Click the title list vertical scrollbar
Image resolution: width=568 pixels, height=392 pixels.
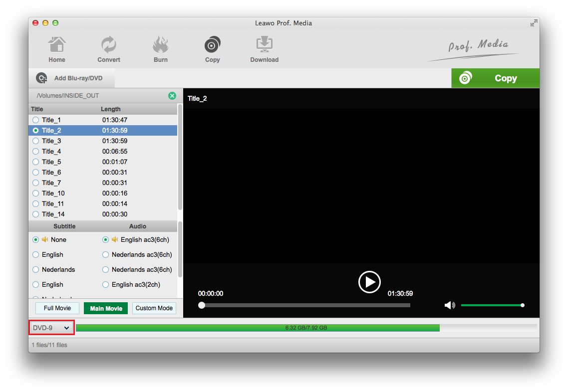point(180,157)
